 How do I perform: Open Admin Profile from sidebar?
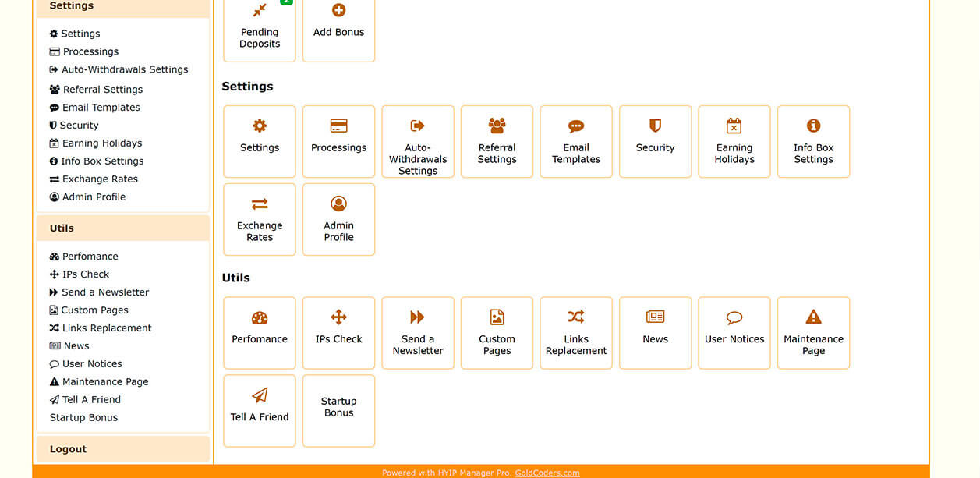pos(87,197)
